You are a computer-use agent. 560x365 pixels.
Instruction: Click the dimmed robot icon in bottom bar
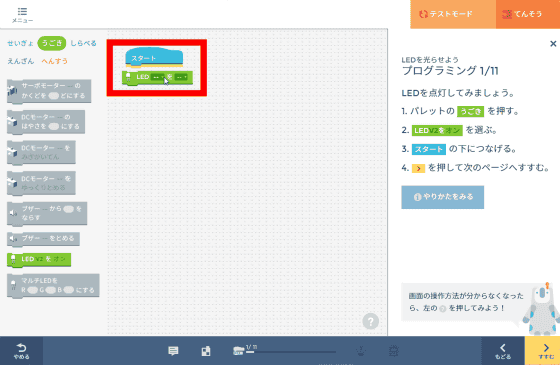click(361, 351)
